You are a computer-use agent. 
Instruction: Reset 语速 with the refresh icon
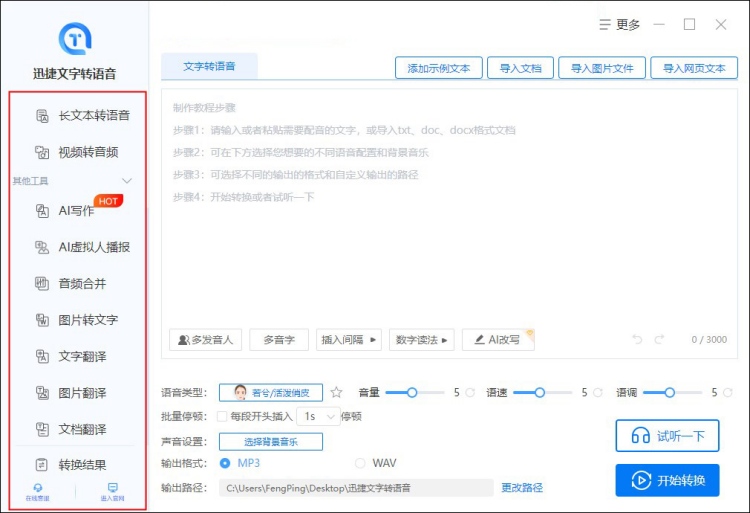597,393
